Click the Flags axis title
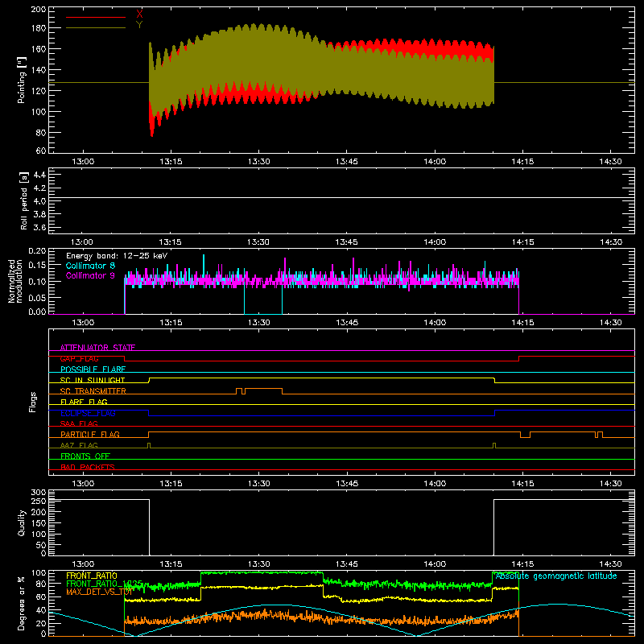The image size is (644, 644). (x=32, y=402)
